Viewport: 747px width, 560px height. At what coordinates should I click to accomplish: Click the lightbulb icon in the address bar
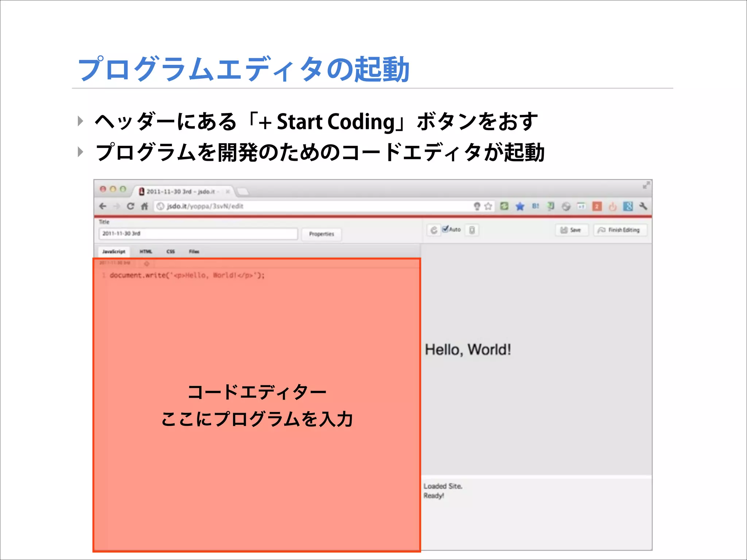(477, 206)
